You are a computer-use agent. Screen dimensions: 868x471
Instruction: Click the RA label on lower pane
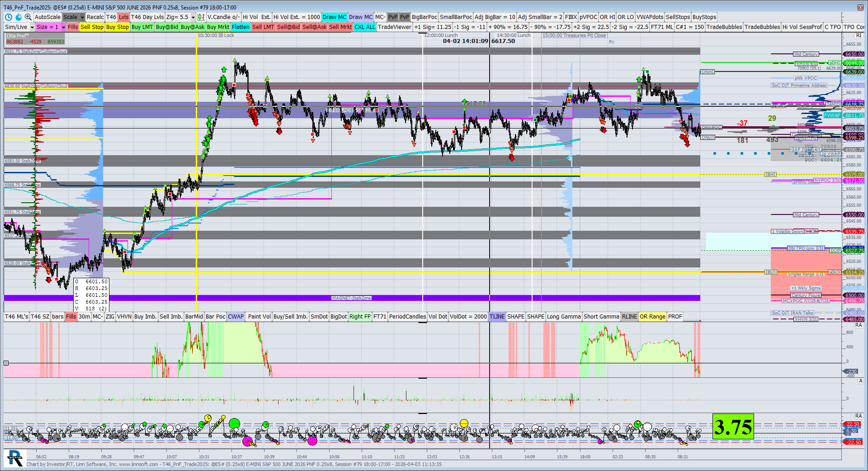859,325
